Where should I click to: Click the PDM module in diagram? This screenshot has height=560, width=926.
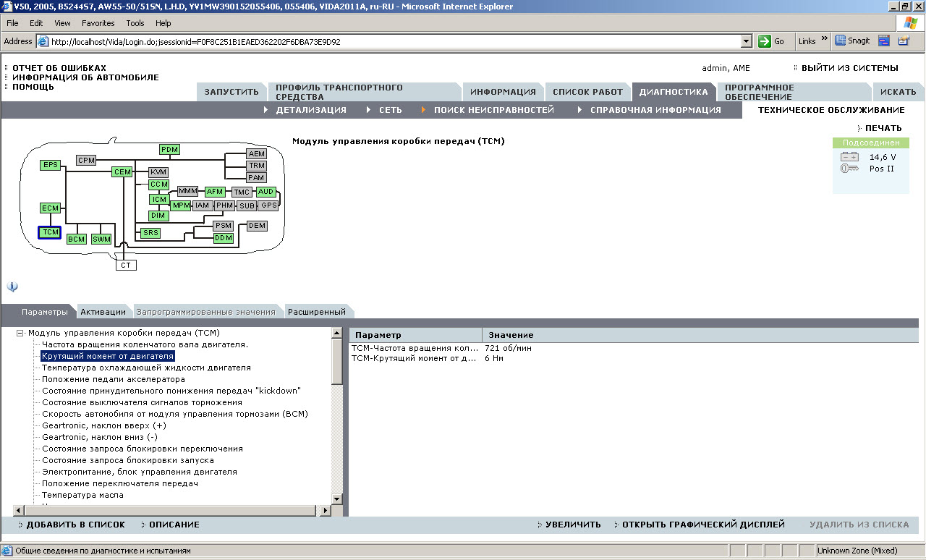[x=169, y=150]
